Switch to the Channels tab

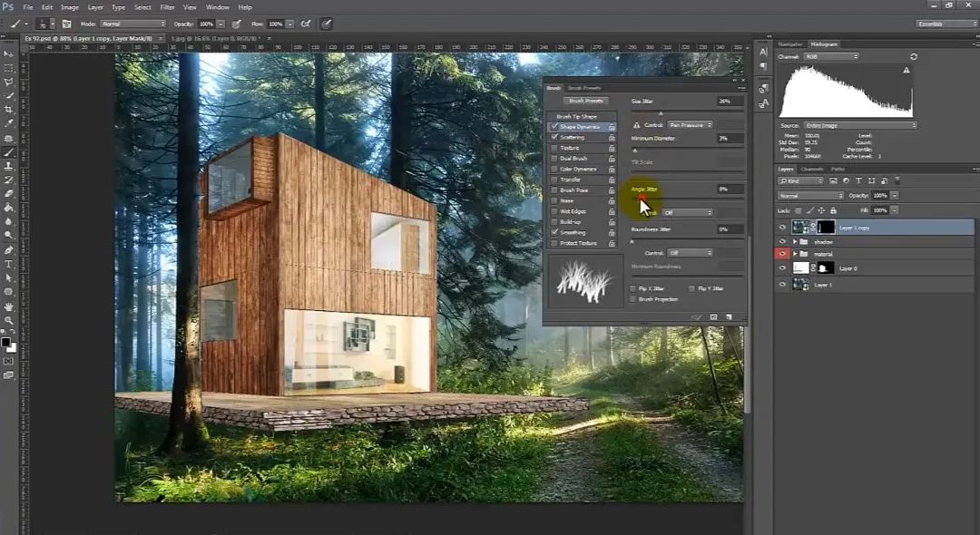[x=812, y=169]
